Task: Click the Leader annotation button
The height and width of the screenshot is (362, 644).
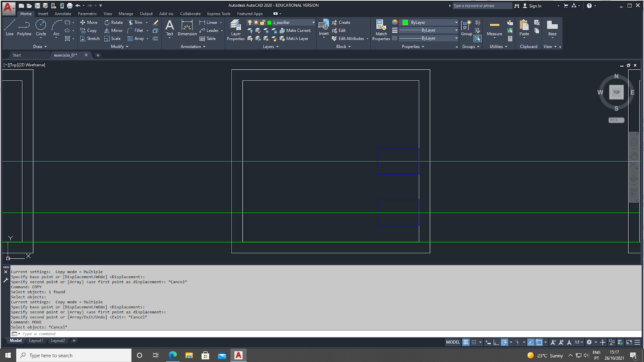Action: (x=209, y=31)
